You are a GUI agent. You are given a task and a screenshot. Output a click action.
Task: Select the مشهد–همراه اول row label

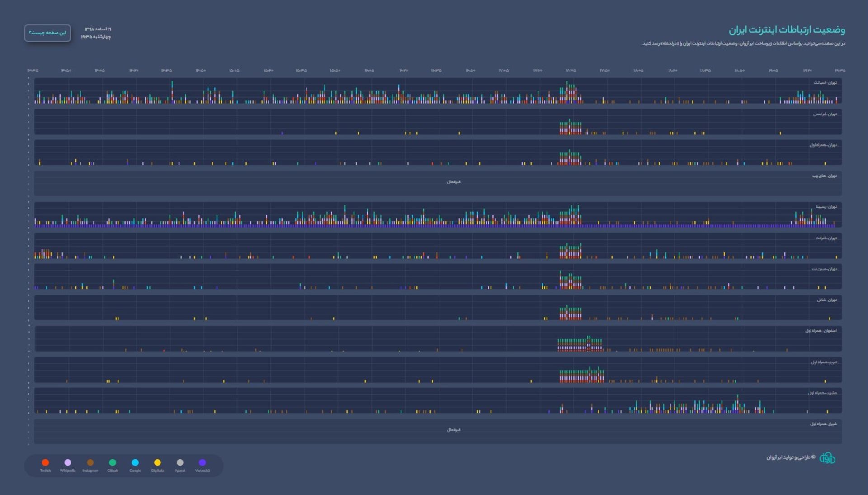point(822,393)
